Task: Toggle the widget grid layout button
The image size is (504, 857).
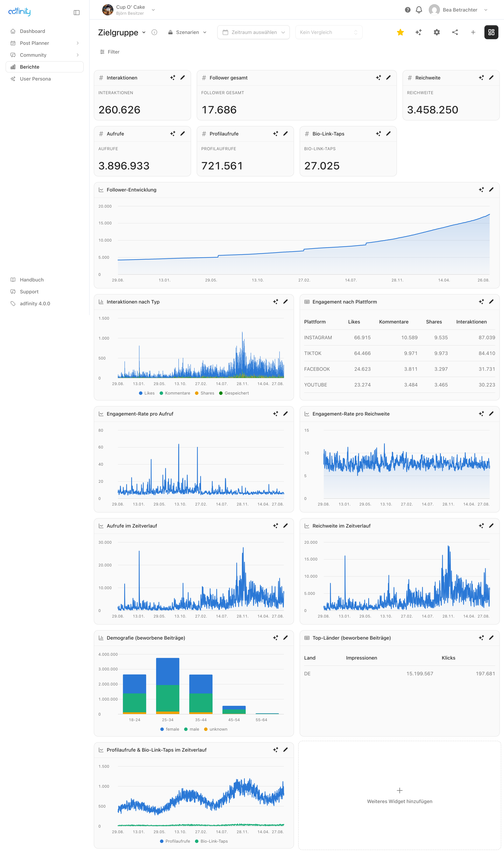Action: pos(491,32)
